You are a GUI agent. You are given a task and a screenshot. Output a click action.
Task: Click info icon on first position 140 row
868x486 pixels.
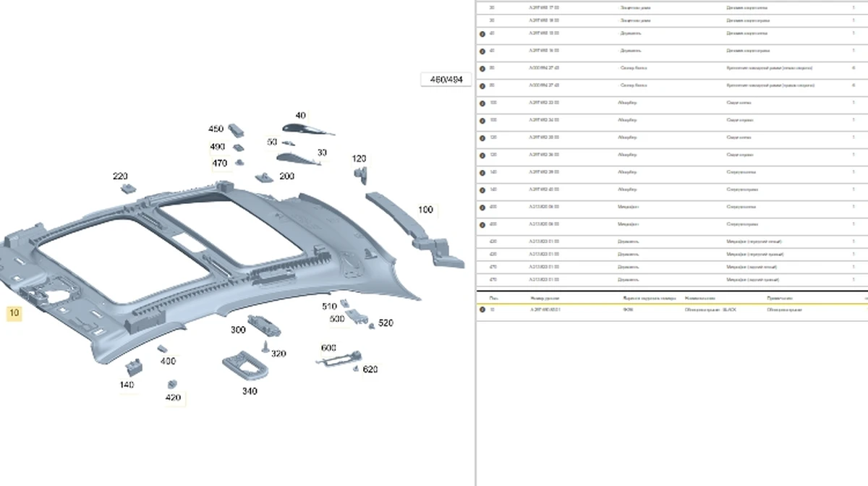(x=482, y=172)
